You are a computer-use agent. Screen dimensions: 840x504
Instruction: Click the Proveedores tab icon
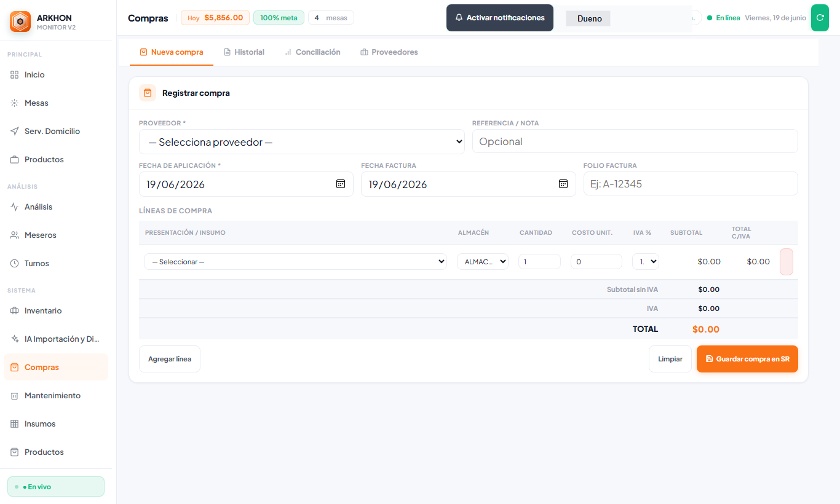coord(364,52)
